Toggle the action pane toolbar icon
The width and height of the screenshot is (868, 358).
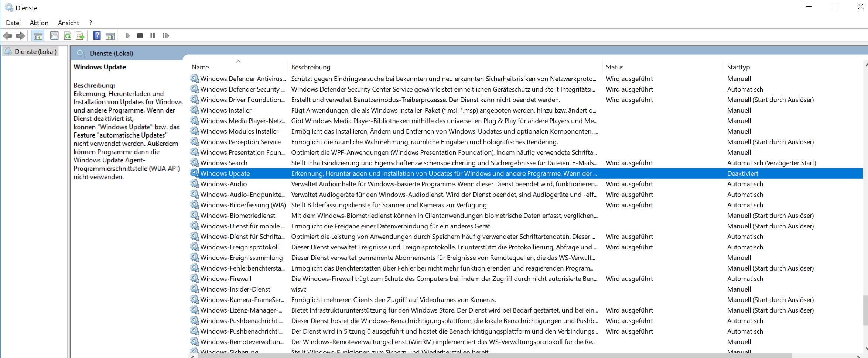pos(110,36)
